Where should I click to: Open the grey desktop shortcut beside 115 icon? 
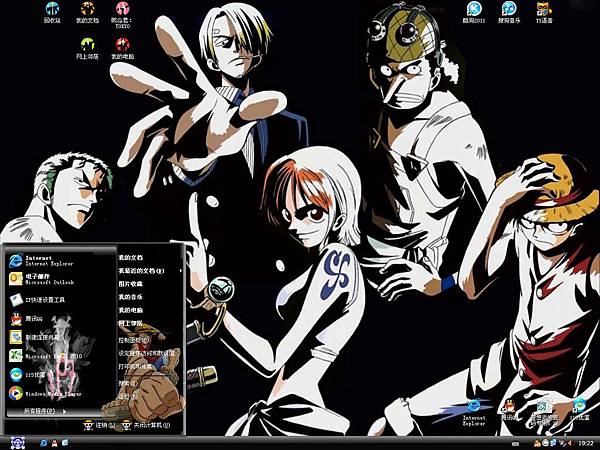coord(543,412)
